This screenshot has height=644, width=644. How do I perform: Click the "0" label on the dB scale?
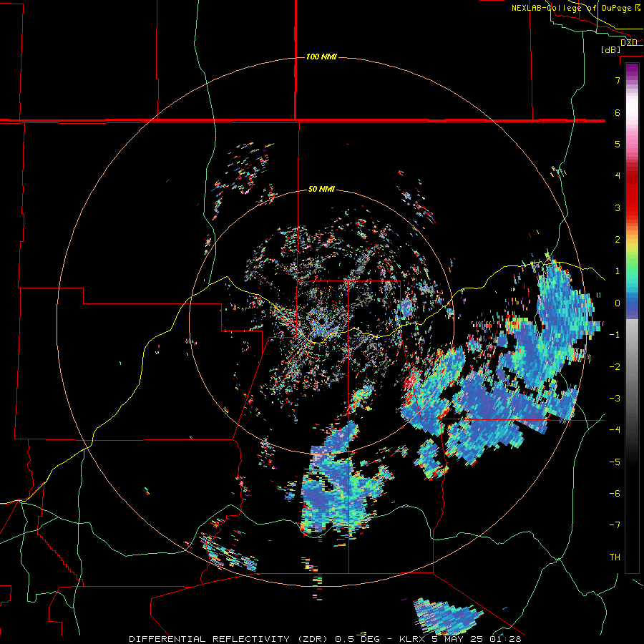618,303
